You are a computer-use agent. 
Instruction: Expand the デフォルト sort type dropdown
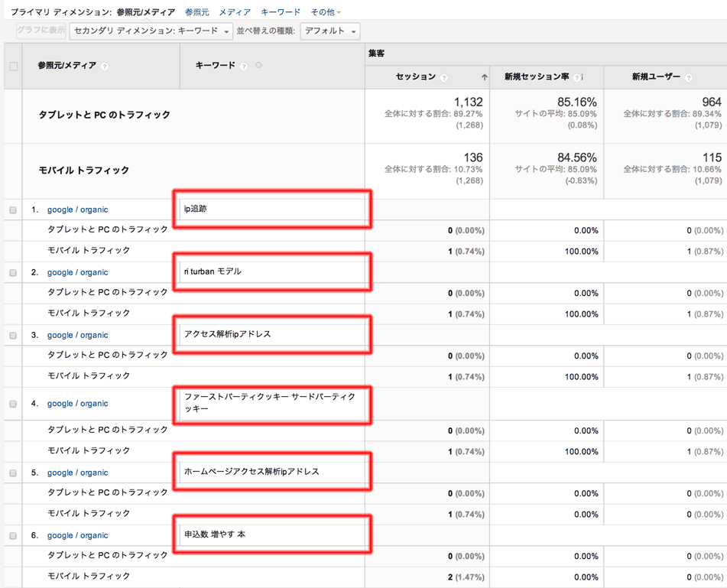click(x=329, y=31)
